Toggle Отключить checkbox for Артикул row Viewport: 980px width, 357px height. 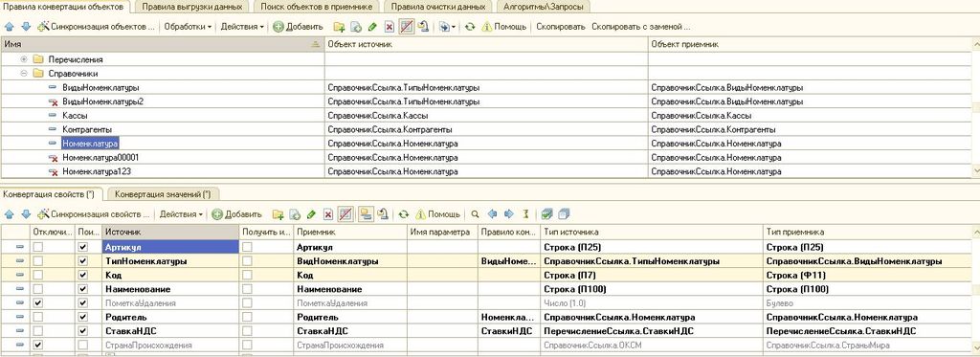(x=38, y=247)
